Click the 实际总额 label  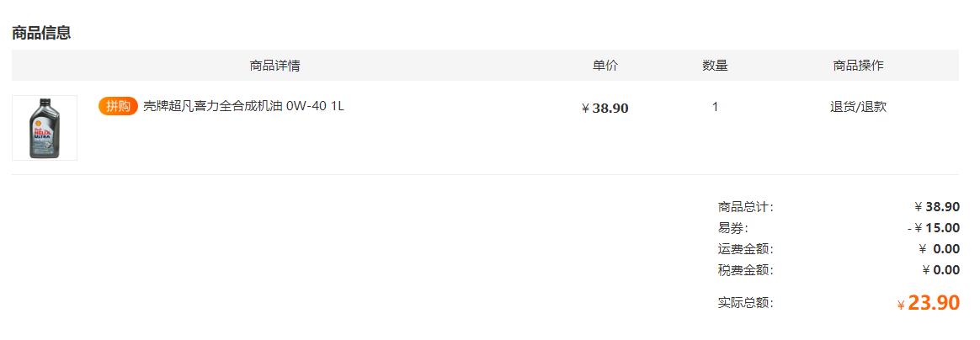coord(745,303)
